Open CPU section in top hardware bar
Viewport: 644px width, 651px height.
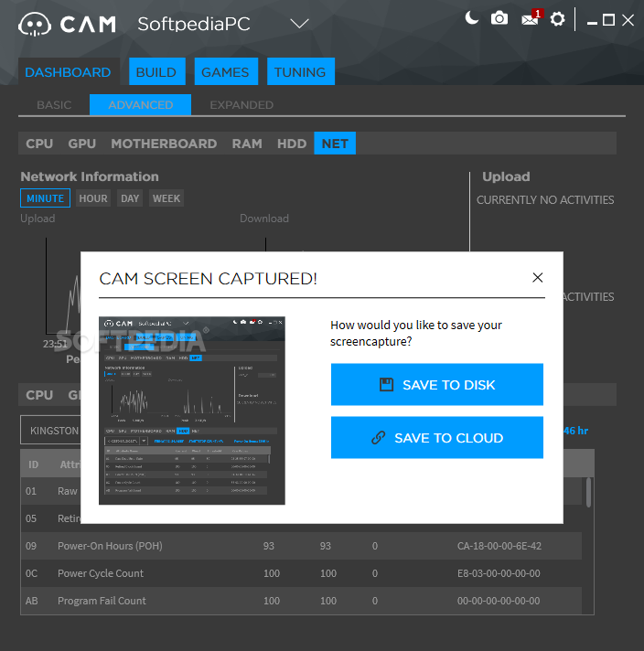[x=39, y=144]
